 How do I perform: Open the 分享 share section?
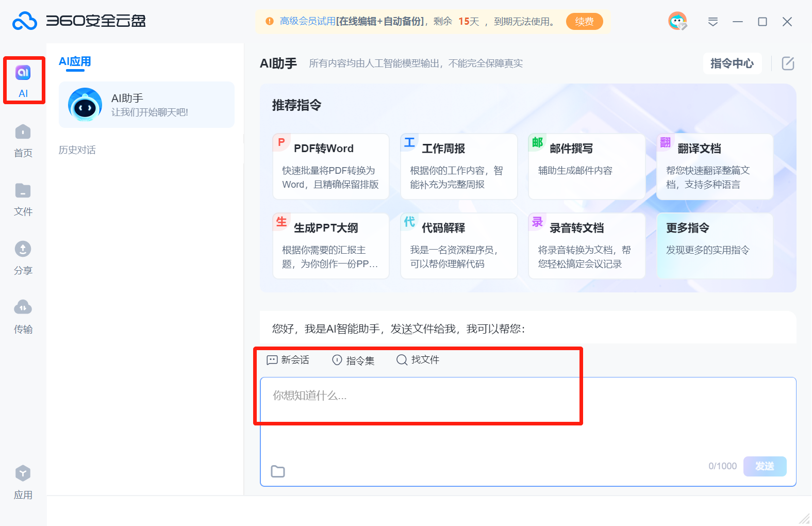(x=23, y=258)
